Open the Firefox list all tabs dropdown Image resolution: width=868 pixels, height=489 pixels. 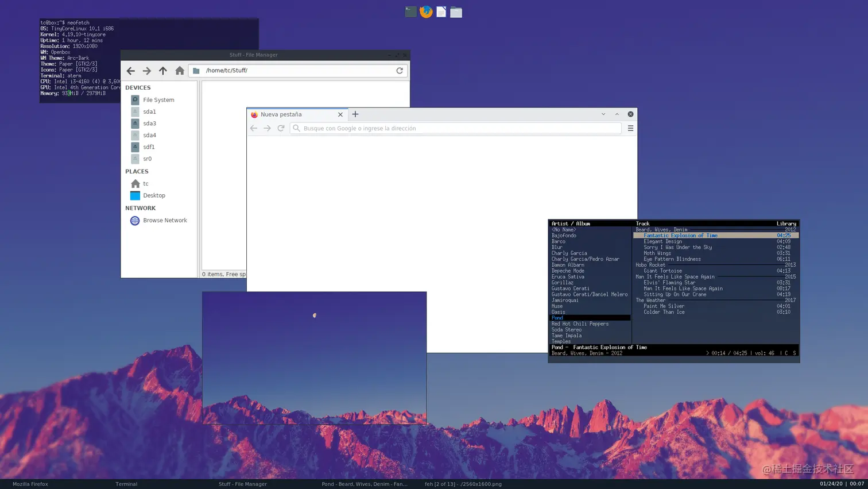[x=603, y=114]
